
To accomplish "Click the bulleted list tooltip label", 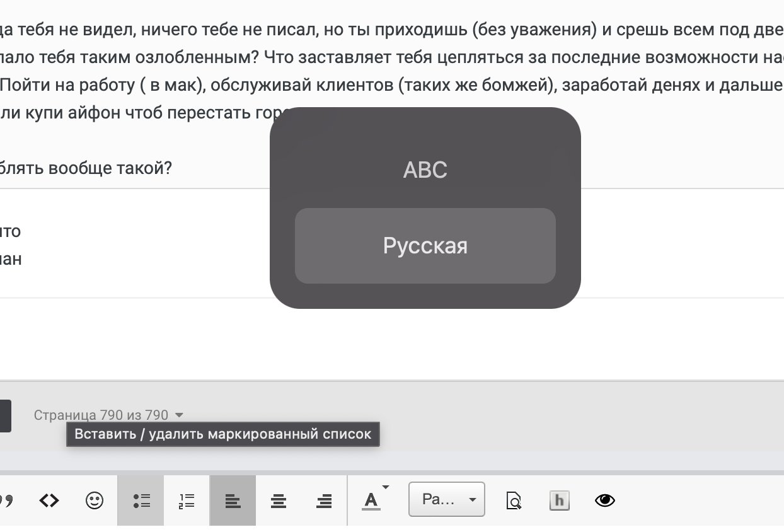I will [223, 434].
